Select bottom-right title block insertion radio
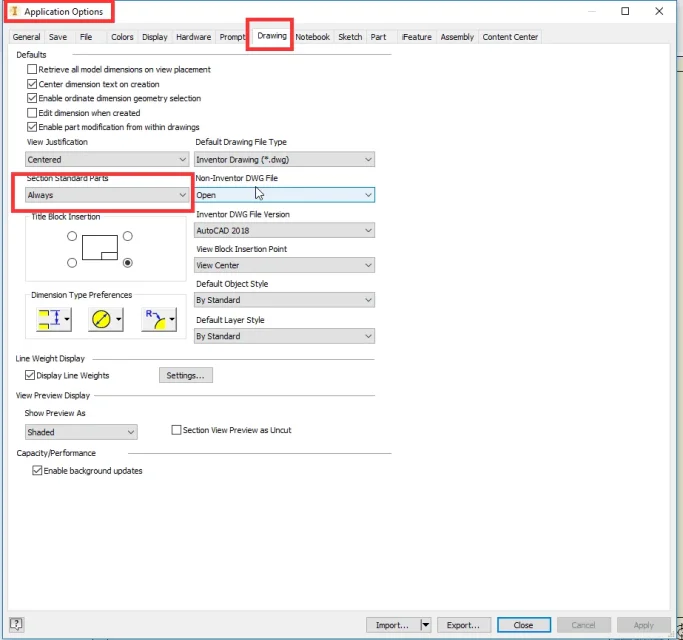This screenshot has width=683, height=640. click(x=128, y=263)
